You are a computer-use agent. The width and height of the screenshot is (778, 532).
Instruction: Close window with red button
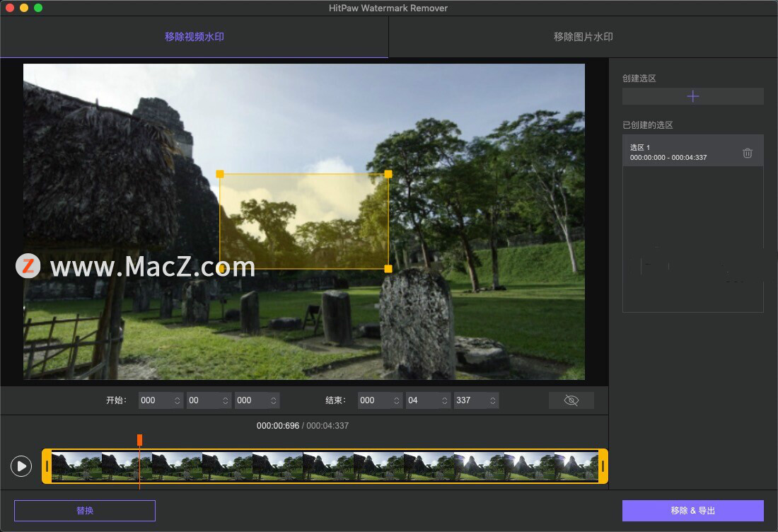9,8
